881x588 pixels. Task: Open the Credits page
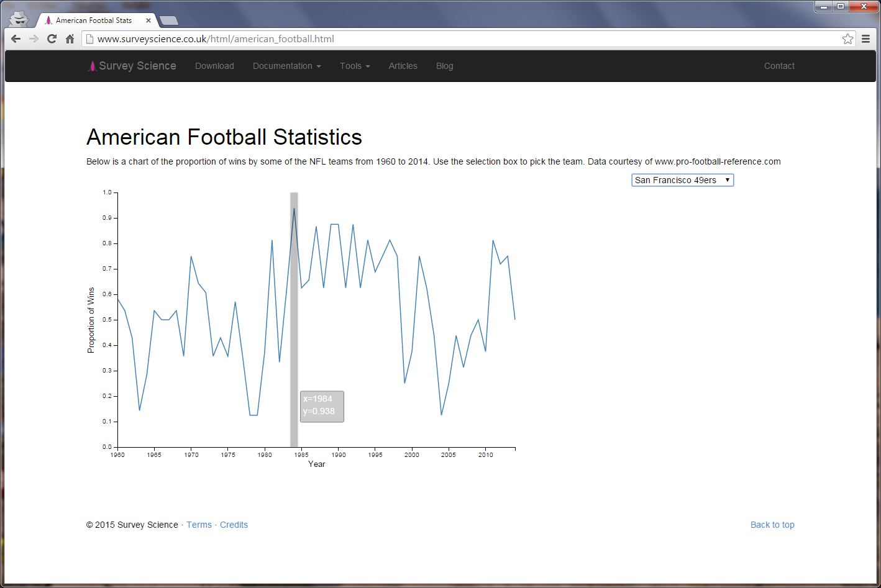234,525
